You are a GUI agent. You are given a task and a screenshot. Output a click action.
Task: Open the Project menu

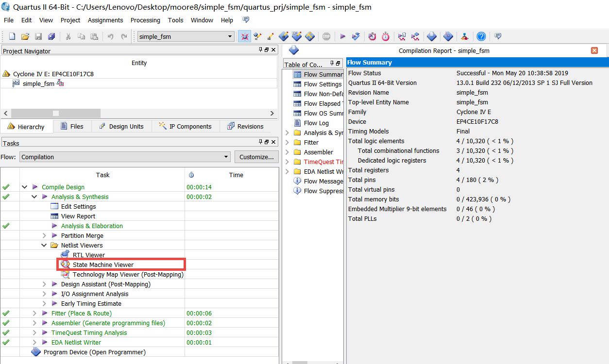[70, 20]
